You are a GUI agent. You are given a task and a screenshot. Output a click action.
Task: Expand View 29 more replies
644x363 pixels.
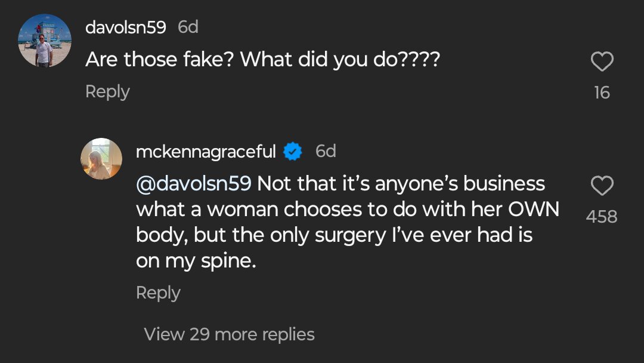(229, 334)
